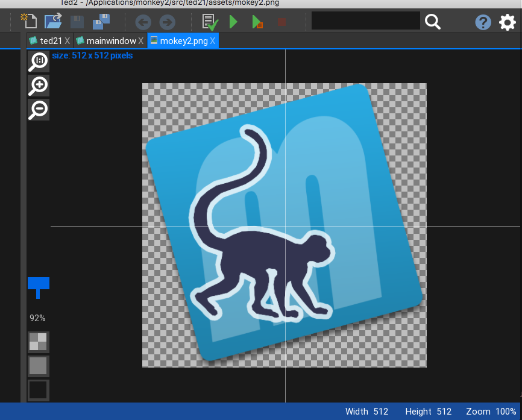Close the ted21 tab
522x420 pixels.
pos(68,41)
